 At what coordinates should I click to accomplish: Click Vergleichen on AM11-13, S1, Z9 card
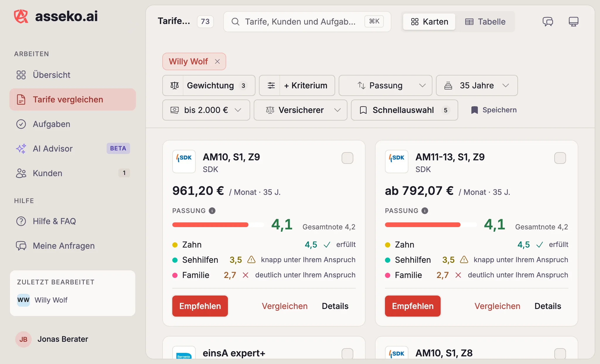click(497, 306)
